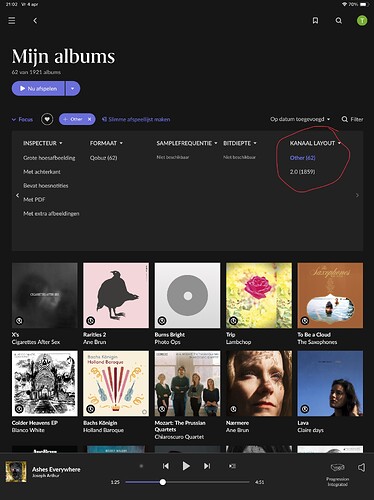Expand the Focus chevron

coord(14,119)
